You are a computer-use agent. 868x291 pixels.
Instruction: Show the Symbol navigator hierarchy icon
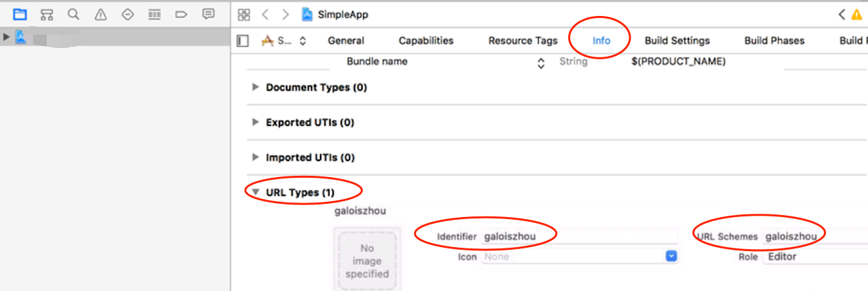pos(47,14)
